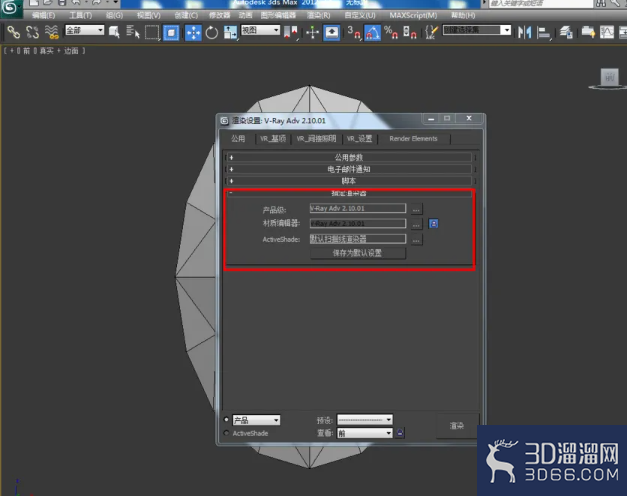
Task: Click the ActiveShade renderer name field
Action: 357,239
